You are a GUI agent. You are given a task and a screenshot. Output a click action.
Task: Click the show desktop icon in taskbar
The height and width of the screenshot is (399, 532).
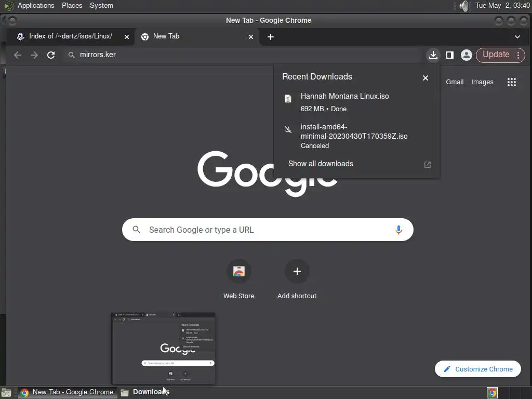[6, 393]
